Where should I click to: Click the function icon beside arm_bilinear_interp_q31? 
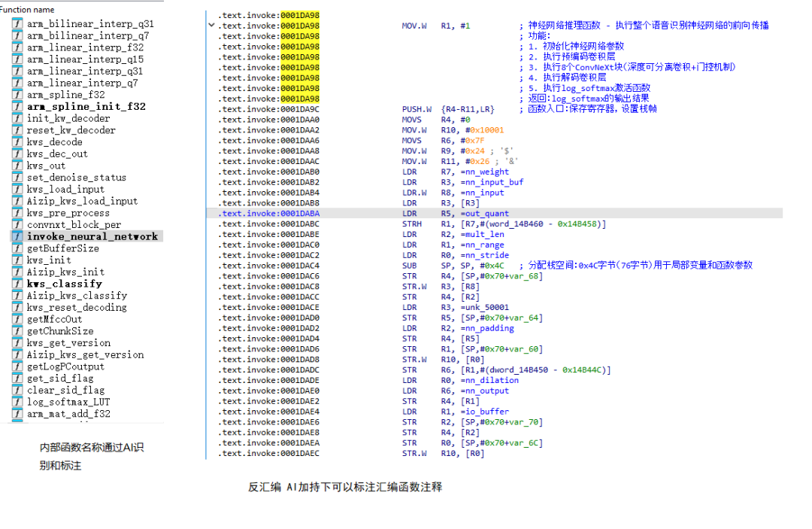pyautogui.click(x=17, y=23)
